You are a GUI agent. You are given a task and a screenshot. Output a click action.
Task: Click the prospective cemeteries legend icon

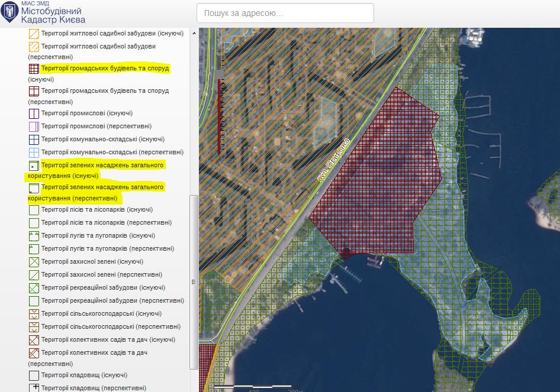[34, 388]
